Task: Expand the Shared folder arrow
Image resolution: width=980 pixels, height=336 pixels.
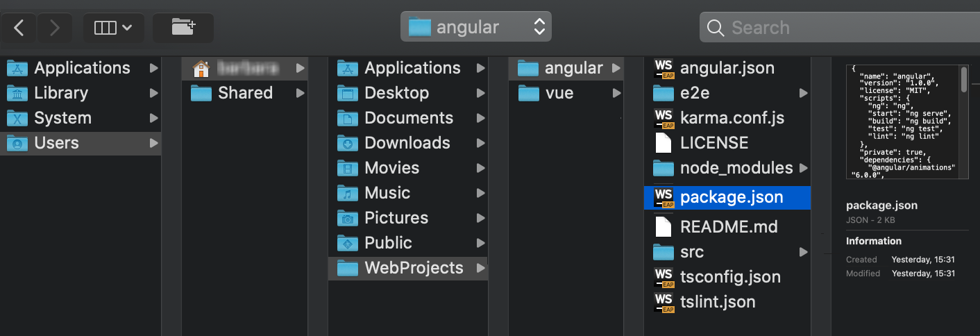Action: point(300,93)
